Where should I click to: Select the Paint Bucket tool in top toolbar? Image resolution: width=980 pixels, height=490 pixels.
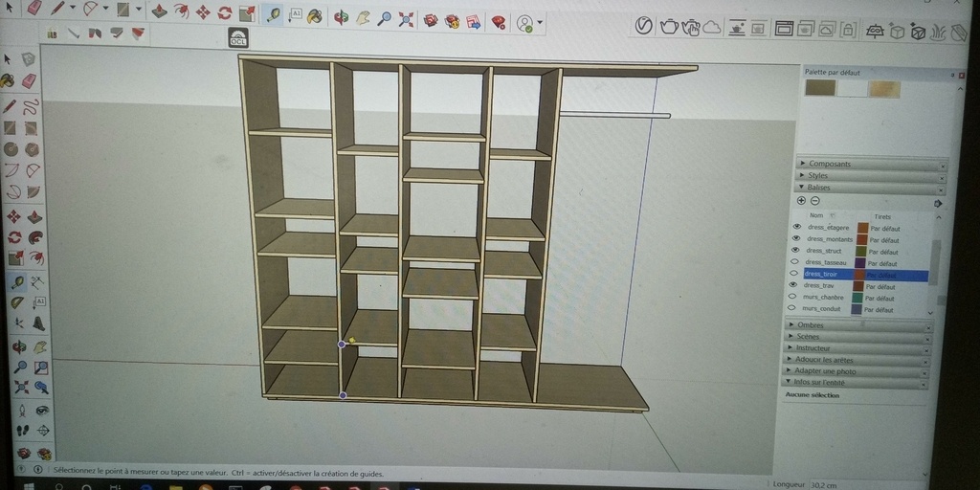point(315,16)
